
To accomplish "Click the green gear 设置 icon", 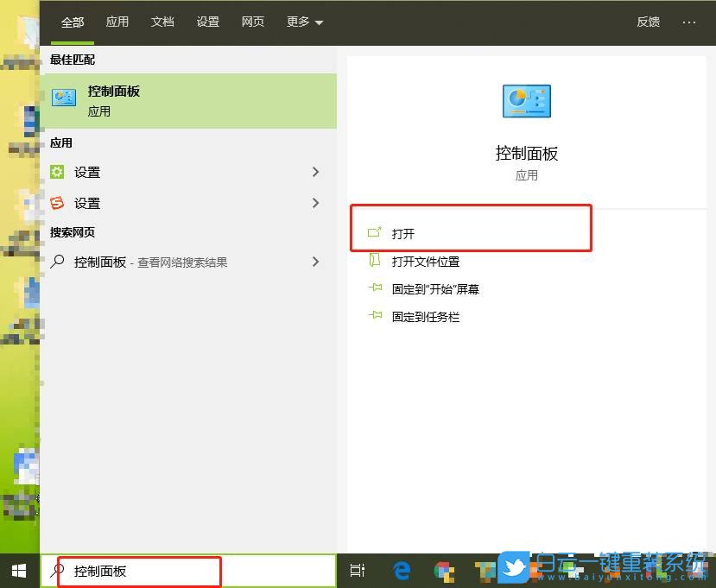I will (59, 172).
